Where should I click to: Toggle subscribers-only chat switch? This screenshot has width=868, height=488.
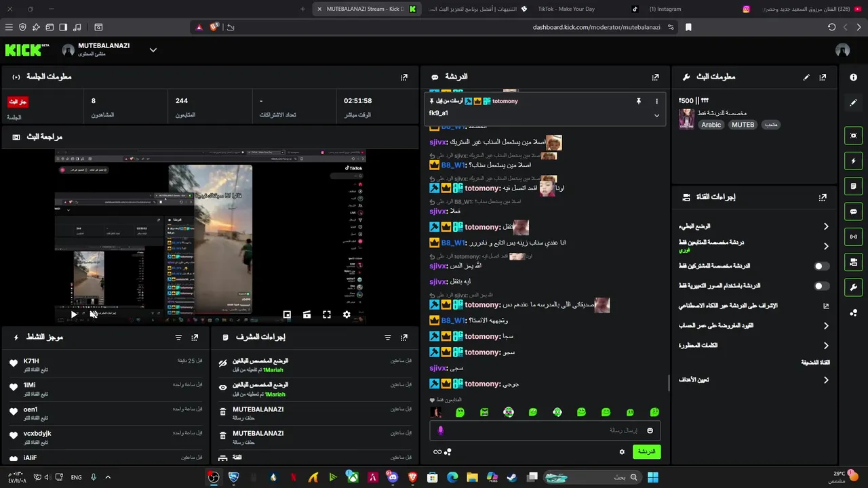pyautogui.click(x=822, y=266)
